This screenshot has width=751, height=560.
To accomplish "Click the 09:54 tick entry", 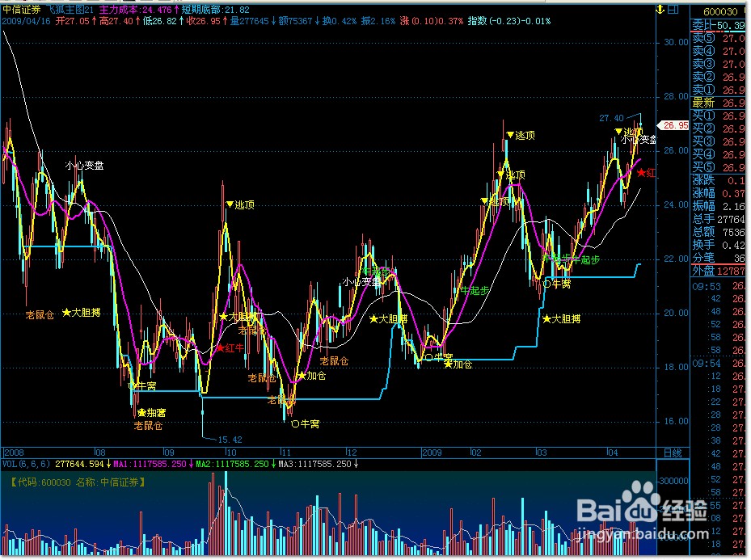I will click(719, 364).
